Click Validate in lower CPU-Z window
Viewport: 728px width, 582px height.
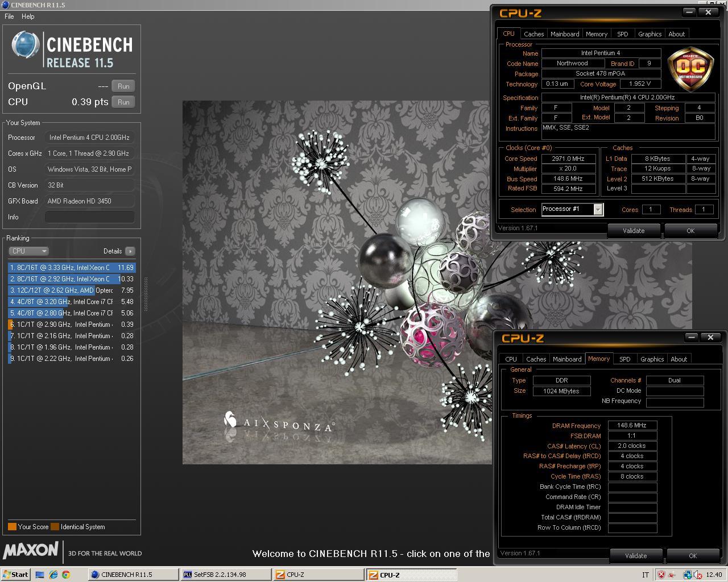tap(636, 556)
